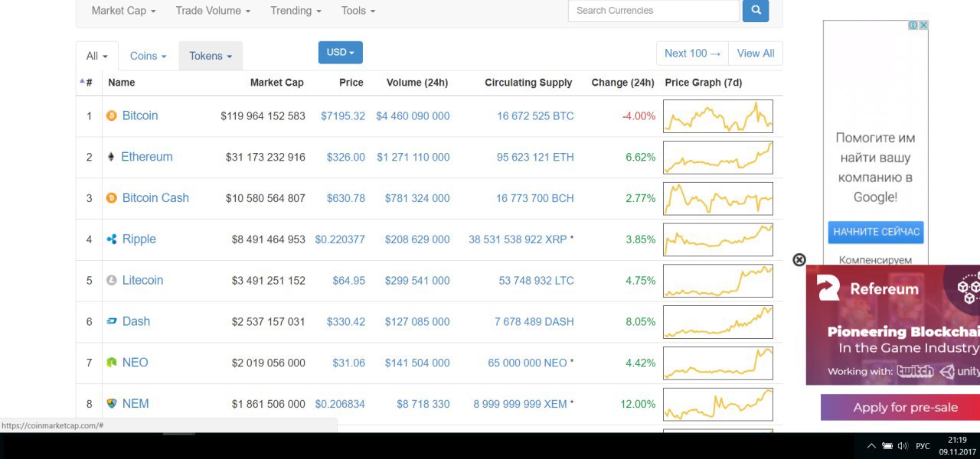This screenshot has width=980, height=459.
Task: Click Bitcoin price $7195.32
Action: (343, 116)
